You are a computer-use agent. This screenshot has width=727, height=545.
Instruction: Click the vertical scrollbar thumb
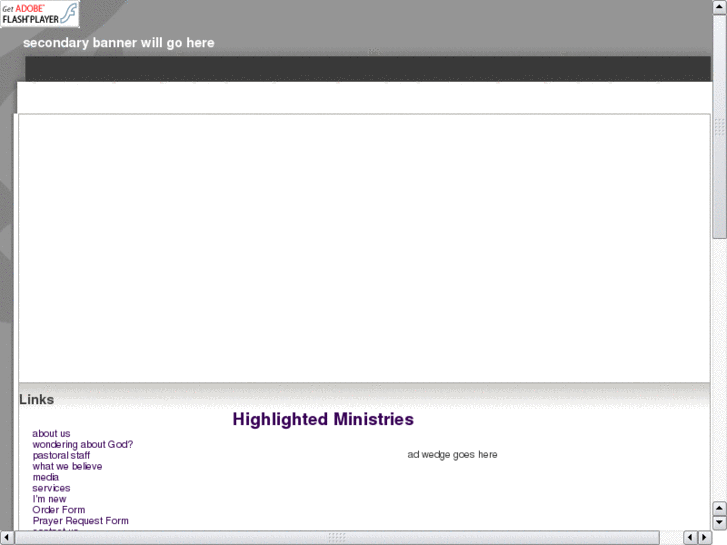tap(719, 126)
